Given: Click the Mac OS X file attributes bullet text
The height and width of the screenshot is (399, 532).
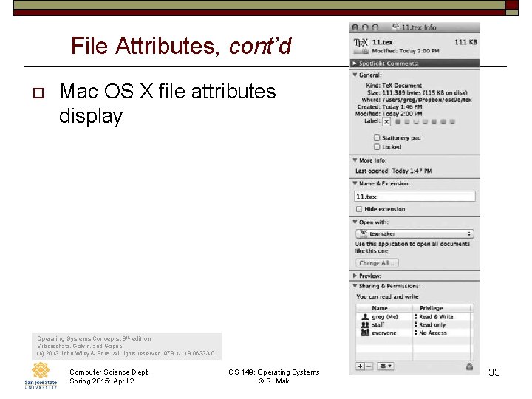Looking at the screenshot, I should click(x=168, y=103).
